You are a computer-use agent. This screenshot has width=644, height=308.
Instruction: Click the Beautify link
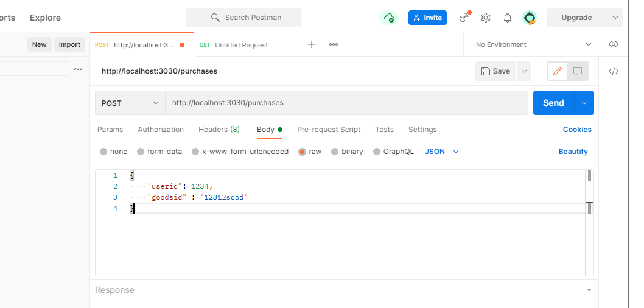[x=573, y=152]
